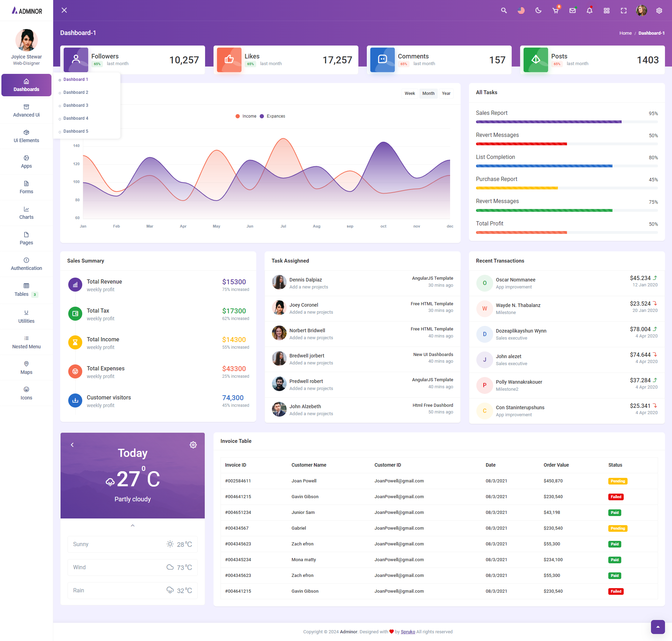Click the Home breadcrumb link
The width and height of the screenshot is (672, 641).
(625, 33)
